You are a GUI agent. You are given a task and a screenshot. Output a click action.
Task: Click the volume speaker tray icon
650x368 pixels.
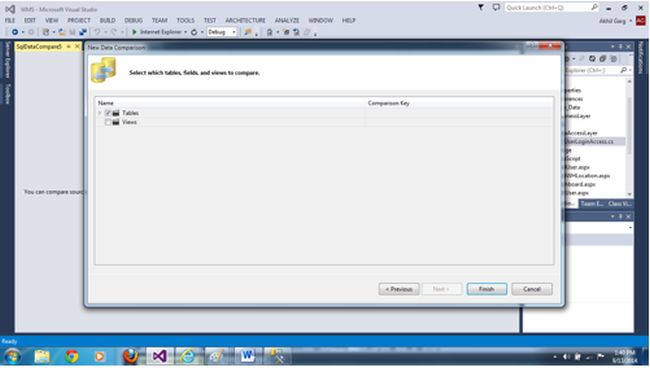(566, 356)
